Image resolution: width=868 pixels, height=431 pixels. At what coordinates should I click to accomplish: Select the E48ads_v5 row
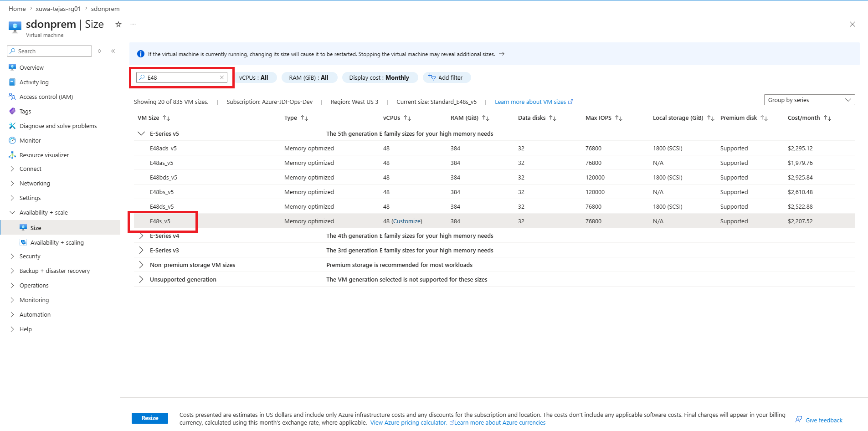pyautogui.click(x=494, y=148)
